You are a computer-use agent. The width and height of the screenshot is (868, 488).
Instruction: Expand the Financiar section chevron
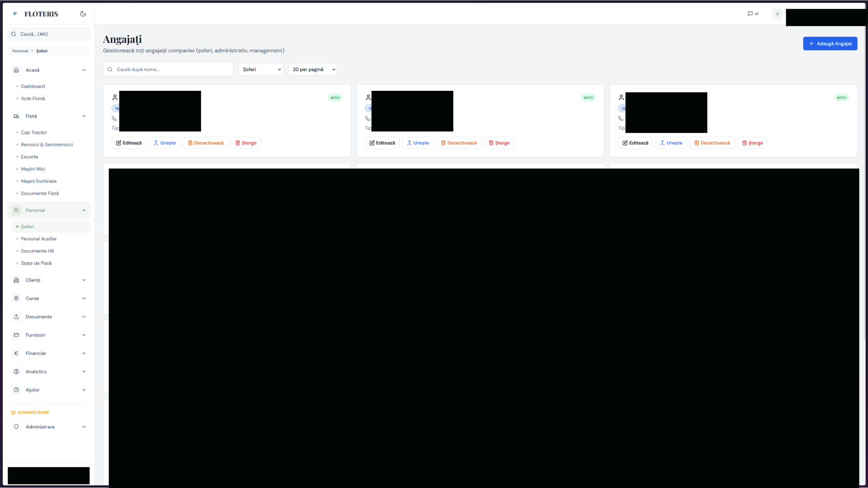(84, 353)
